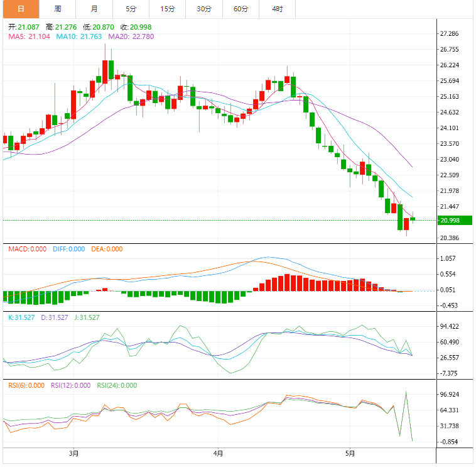
Task: Click the DEA:0.000 label
Action: point(107,249)
